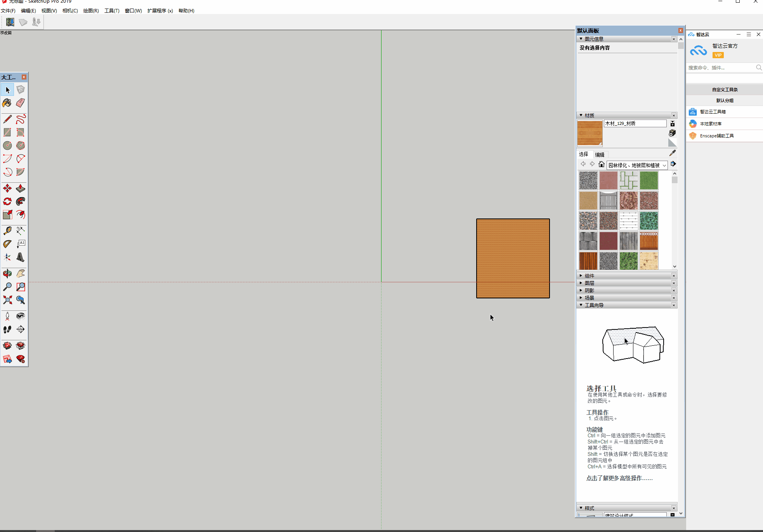Expand the 图层 panel
This screenshot has width=763, height=532.
pos(581,283)
